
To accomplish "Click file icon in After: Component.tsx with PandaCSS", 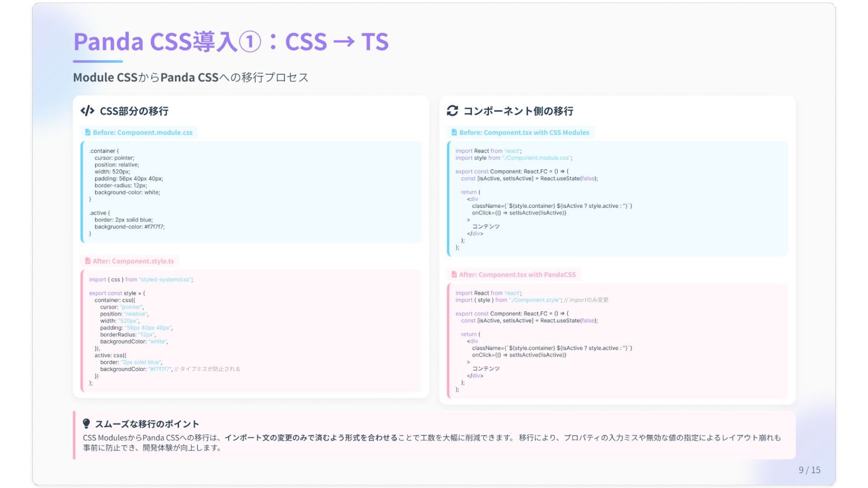I will pyautogui.click(x=454, y=275).
